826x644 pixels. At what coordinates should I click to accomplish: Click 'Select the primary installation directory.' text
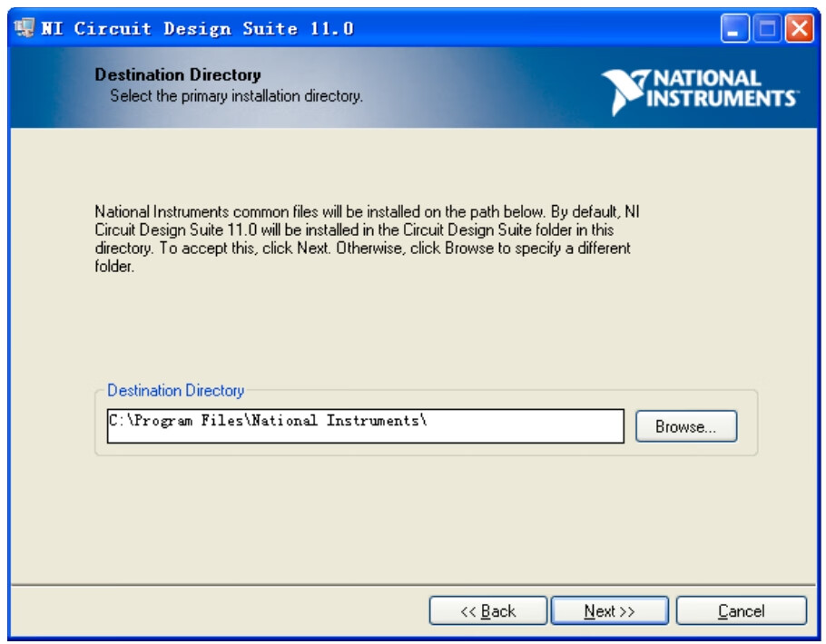[236, 96]
